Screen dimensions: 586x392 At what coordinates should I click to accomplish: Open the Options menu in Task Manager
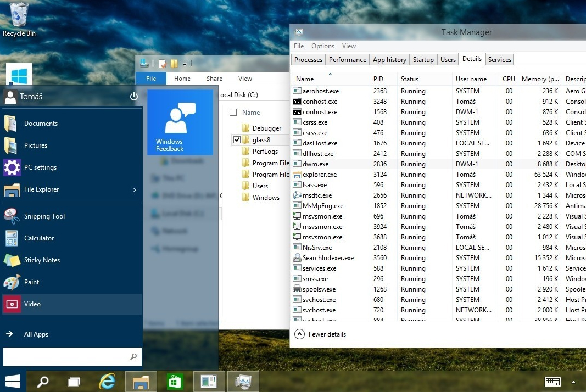coord(322,46)
